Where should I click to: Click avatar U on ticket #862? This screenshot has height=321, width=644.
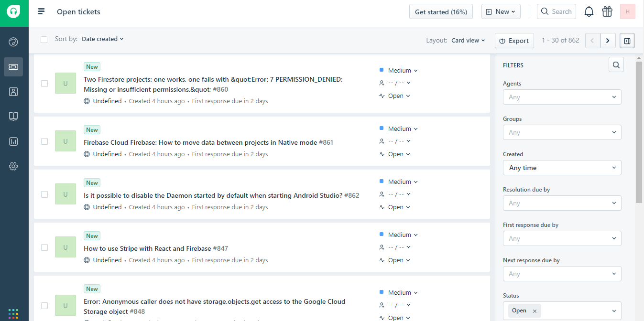click(65, 194)
